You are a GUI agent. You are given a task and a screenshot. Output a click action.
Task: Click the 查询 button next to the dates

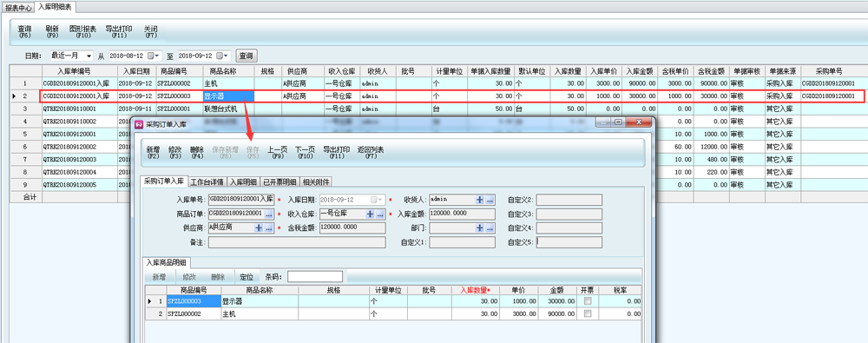coord(247,56)
